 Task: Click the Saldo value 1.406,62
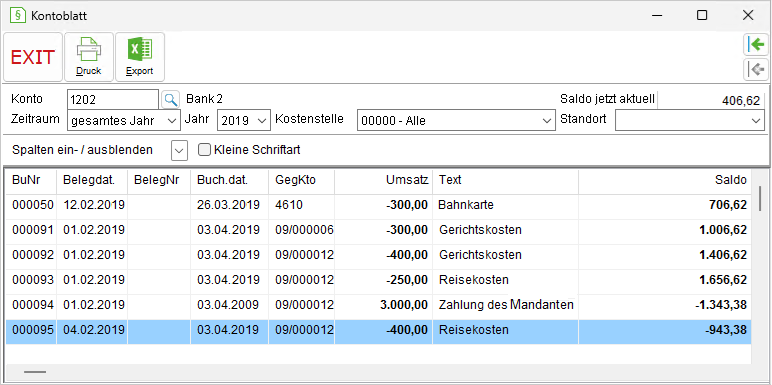click(x=722, y=255)
